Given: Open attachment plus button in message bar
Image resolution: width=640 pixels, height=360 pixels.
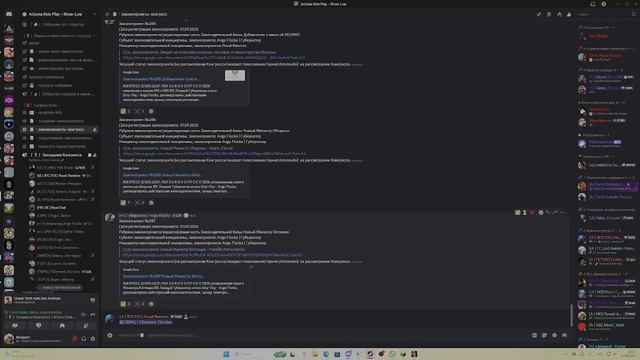Looking at the screenshot, I should pyautogui.click(x=110, y=335).
